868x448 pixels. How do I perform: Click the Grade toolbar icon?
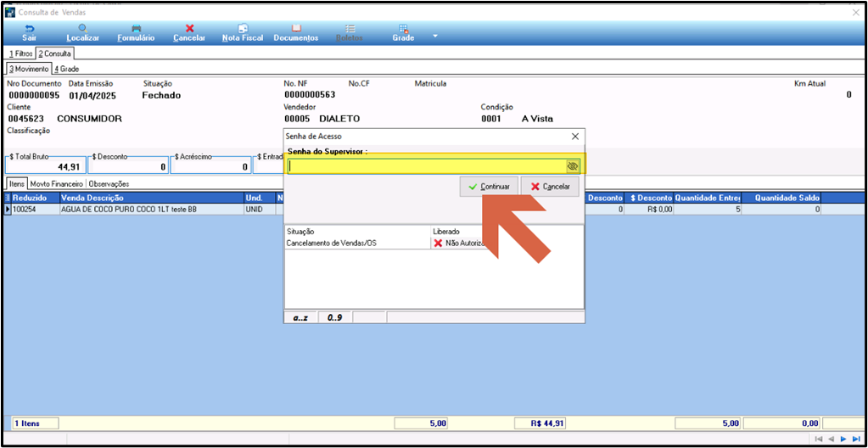[x=404, y=33]
